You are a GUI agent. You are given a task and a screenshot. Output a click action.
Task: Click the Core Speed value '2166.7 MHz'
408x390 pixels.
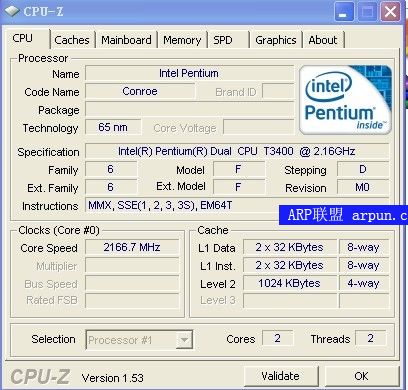tap(132, 247)
